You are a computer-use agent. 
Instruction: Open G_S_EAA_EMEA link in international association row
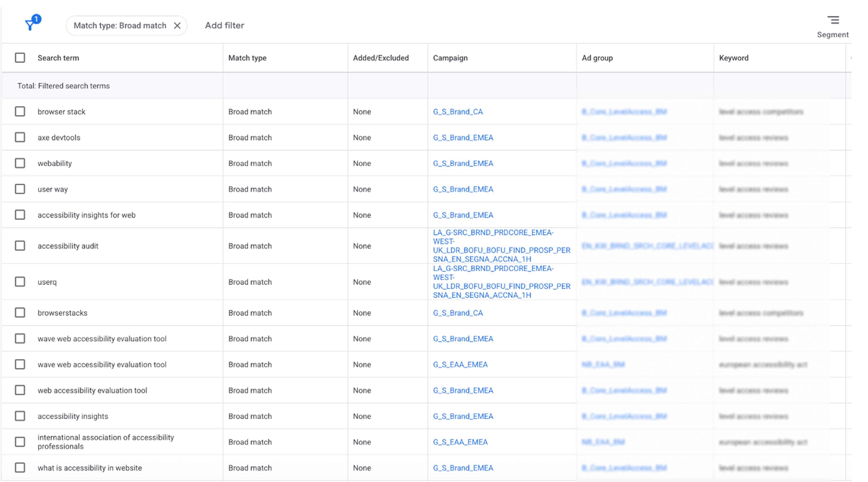[460, 442]
